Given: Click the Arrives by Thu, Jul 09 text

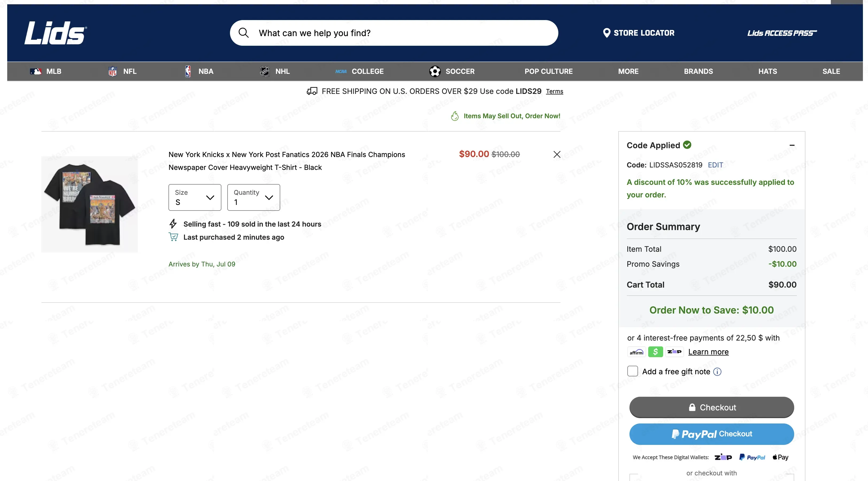Looking at the screenshot, I should click(x=202, y=264).
